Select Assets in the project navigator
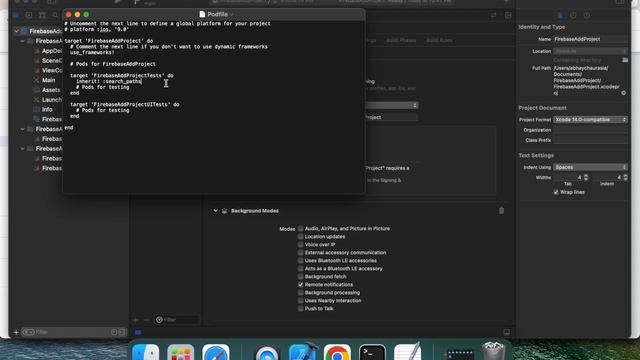Image resolution: width=640 pixels, height=360 pixels. coord(51,90)
